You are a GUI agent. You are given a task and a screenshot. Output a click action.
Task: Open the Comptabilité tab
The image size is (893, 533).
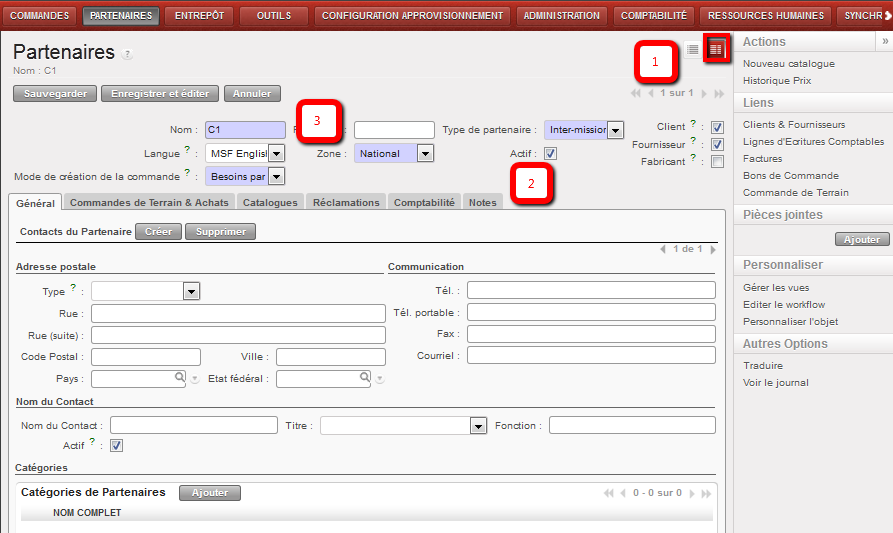[424, 202]
